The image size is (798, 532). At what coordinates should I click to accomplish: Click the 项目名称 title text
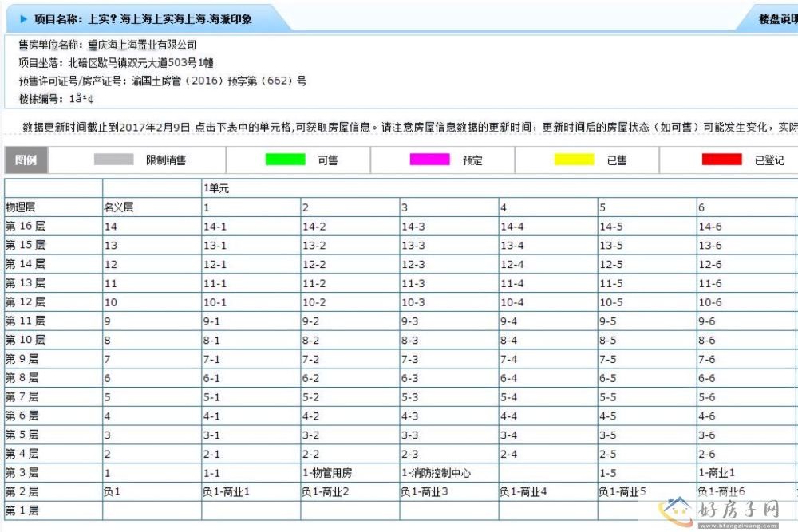(143, 19)
